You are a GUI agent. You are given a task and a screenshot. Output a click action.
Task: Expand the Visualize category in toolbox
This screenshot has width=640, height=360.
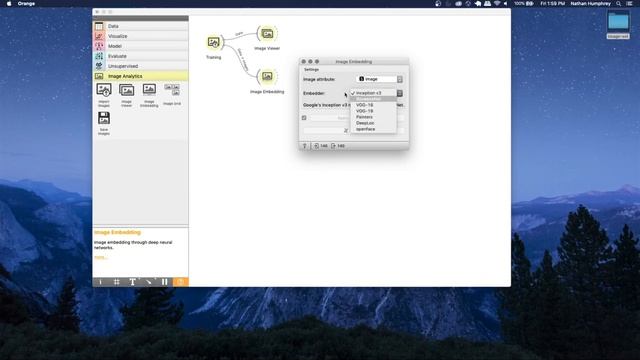[x=141, y=36]
